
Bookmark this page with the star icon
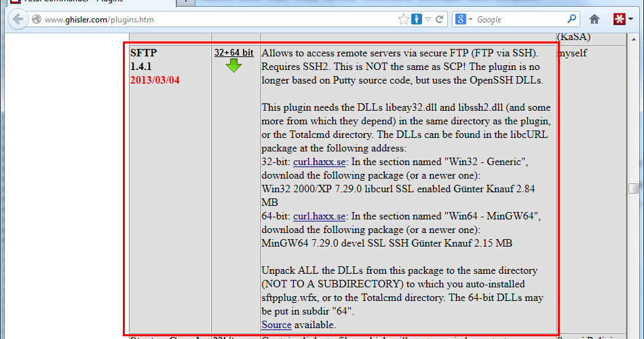pyautogui.click(x=403, y=19)
